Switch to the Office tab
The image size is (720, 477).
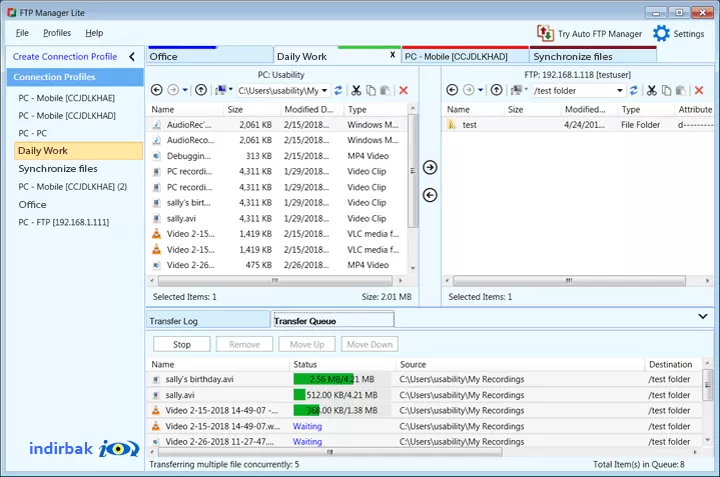click(209, 56)
